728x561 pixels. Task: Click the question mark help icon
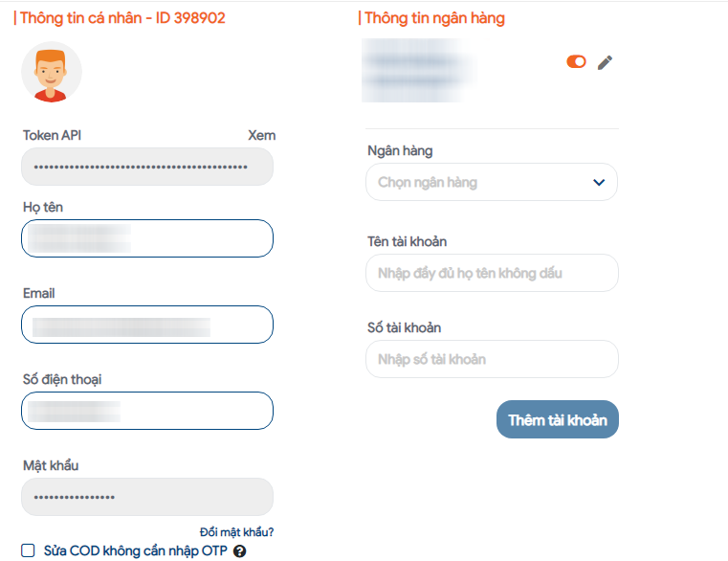coord(239,551)
